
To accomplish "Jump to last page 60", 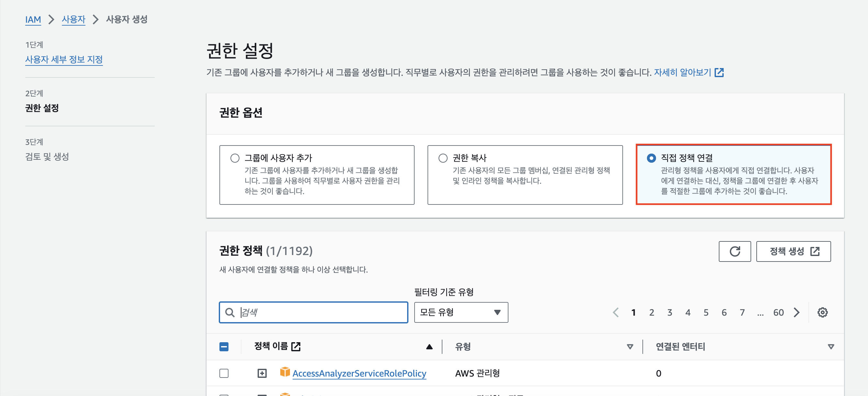I will click(x=778, y=312).
